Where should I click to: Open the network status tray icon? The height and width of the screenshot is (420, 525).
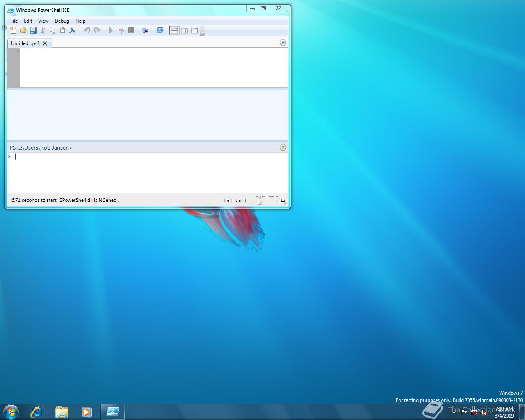pyautogui.click(x=474, y=413)
